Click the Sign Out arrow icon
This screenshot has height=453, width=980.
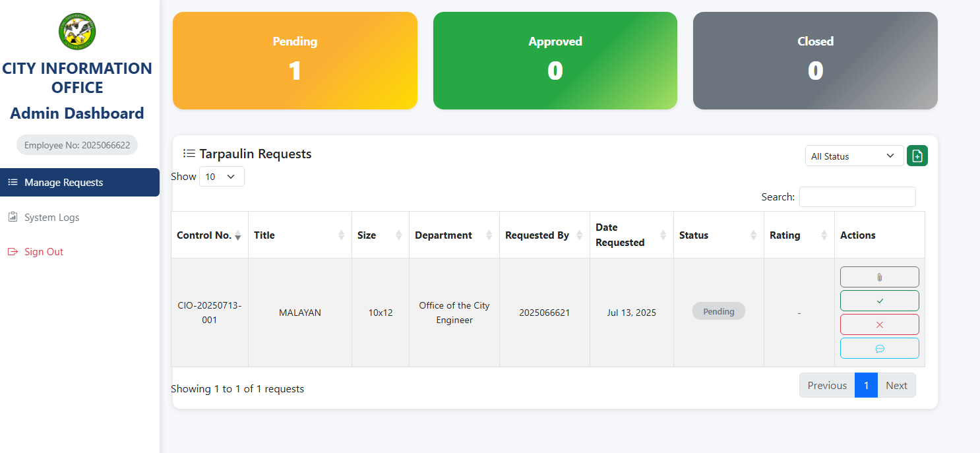[x=13, y=251]
